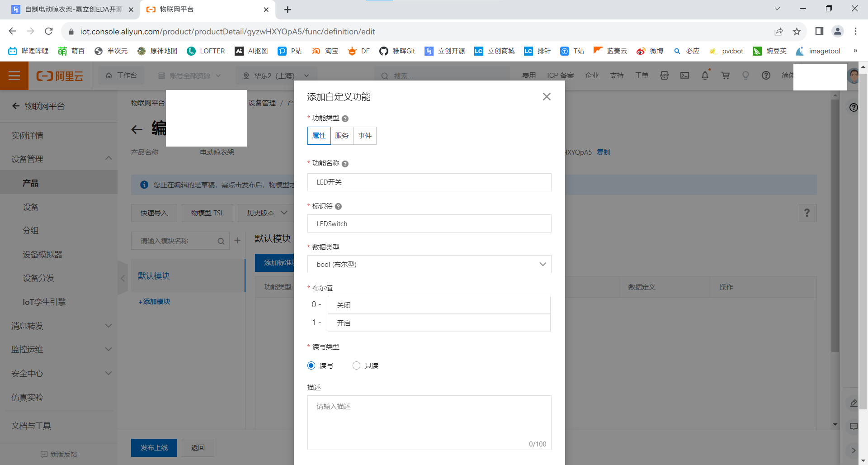The image size is (868, 465).
Task: Open the shopping cart icon
Action: point(726,76)
